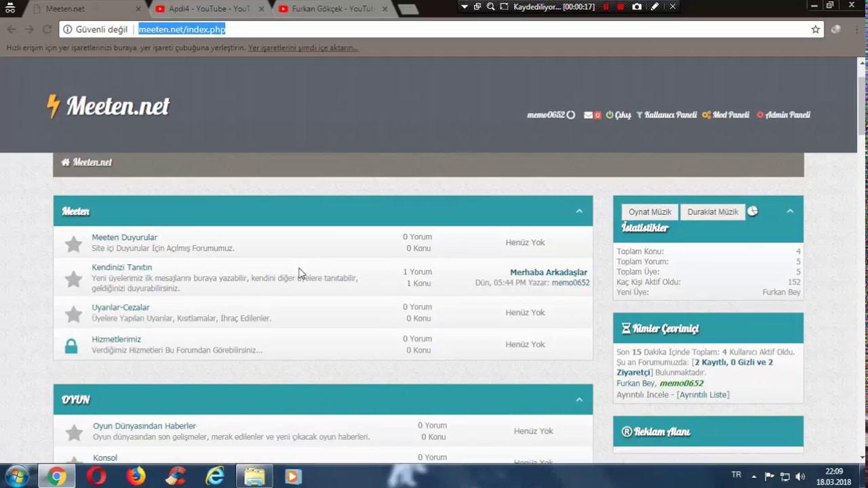This screenshot has width=868, height=488.
Task: Open recorder dropdown arrow menu
Action: click(464, 6)
